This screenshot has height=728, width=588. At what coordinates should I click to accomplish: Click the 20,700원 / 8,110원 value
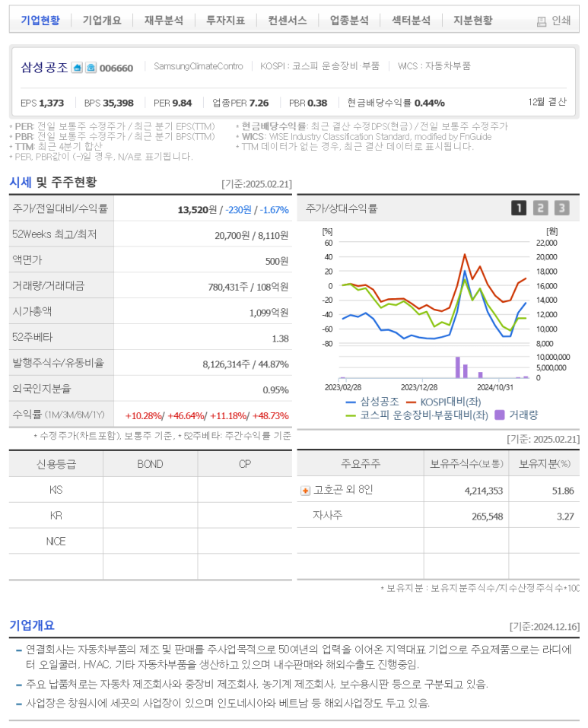tap(251, 235)
